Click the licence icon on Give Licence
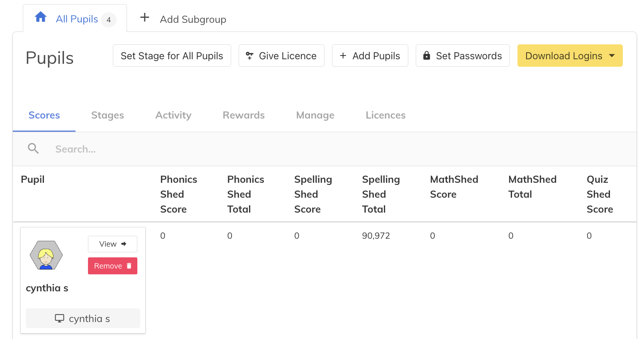644x339 pixels. (249, 56)
